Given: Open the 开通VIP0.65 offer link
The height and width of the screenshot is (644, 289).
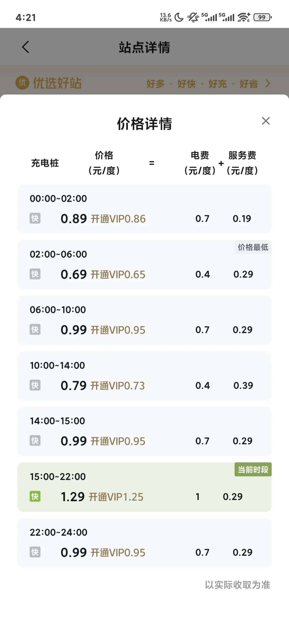Looking at the screenshot, I should 118,274.
